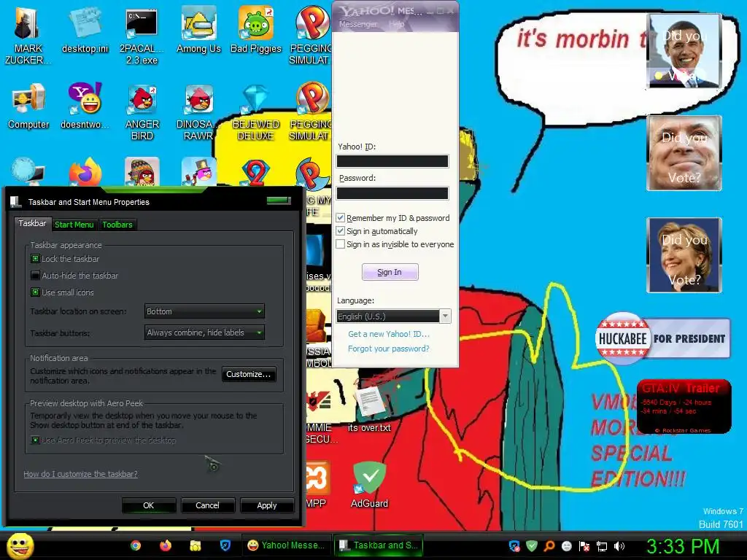The width and height of the screenshot is (747, 560).
Task: Click the Obama Did you Vote gadget
Action: click(x=684, y=52)
